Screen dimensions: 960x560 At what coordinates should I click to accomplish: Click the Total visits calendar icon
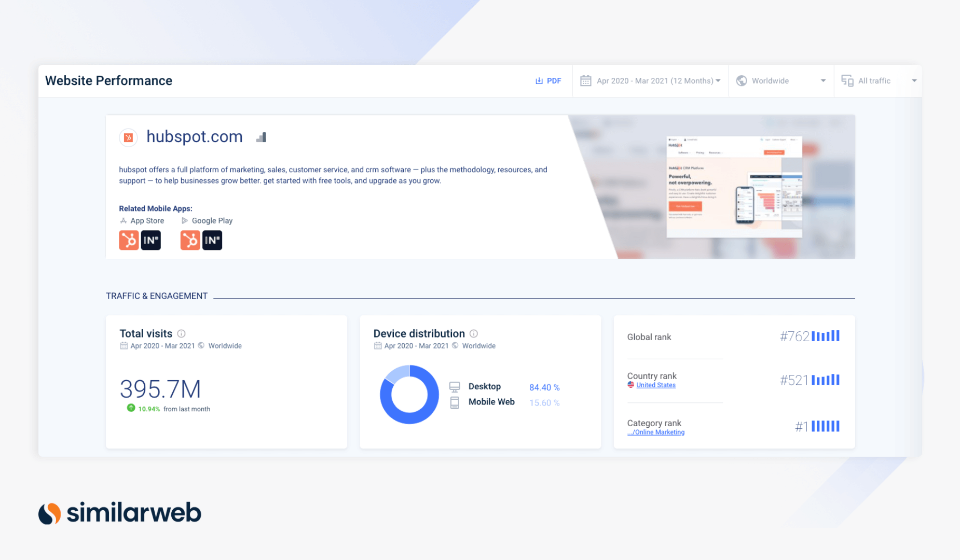[x=124, y=346]
